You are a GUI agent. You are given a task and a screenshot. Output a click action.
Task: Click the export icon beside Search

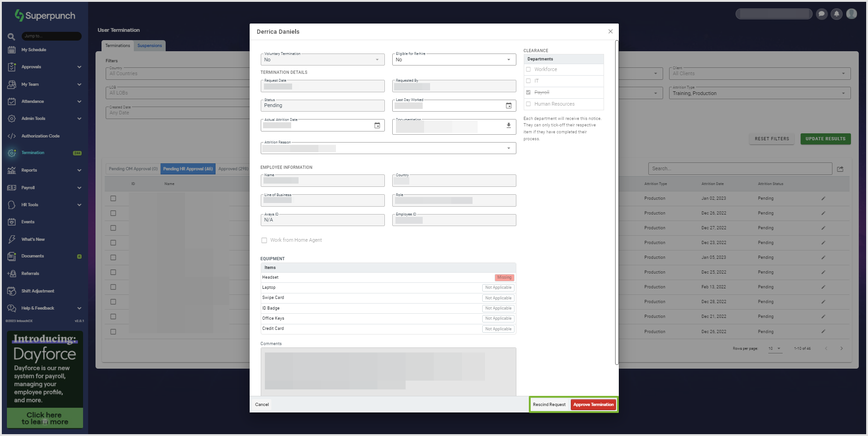pyautogui.click(x=840, y=169)
